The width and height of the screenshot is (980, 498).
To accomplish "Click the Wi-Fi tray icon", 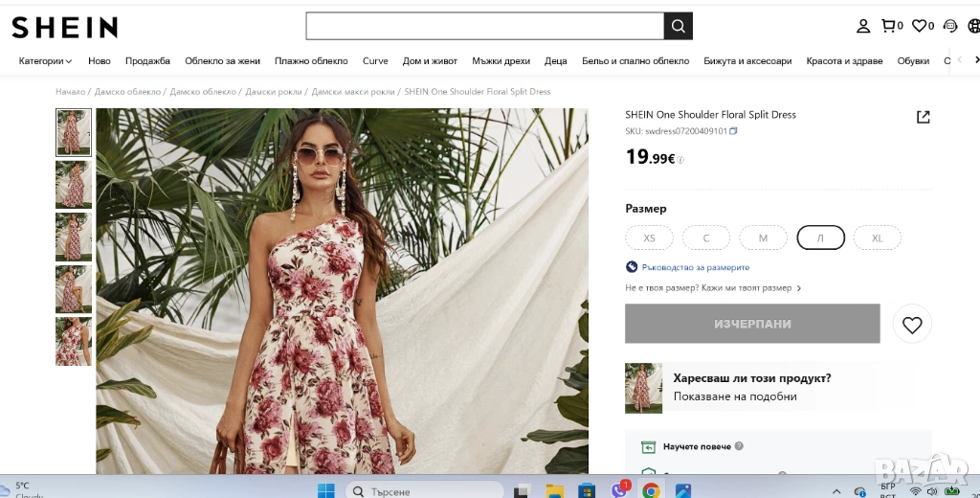I will (x=916, y=491).
